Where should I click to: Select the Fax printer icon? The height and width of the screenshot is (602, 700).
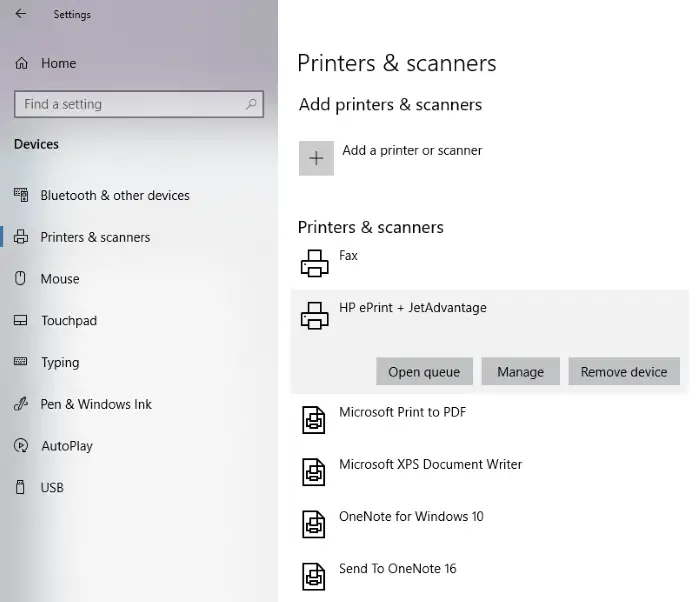pos(314,263)
